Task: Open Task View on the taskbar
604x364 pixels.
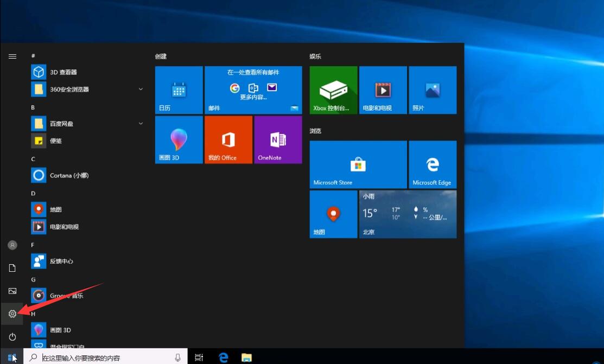Action: [x=199, y=357]
